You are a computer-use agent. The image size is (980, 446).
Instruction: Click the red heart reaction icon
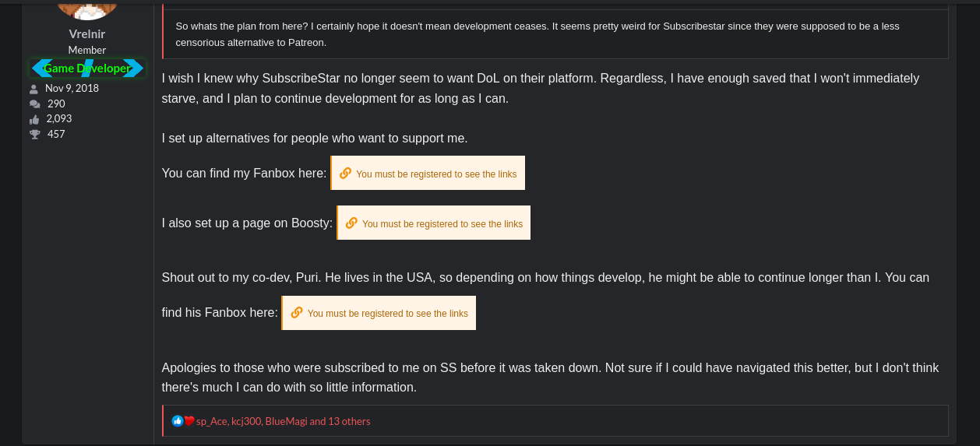pos(189,421)
